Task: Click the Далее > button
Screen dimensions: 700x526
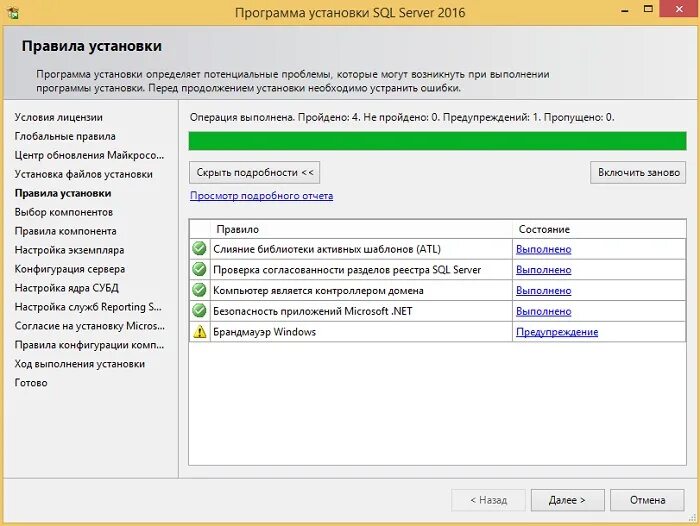Action: pyautogui.click(x=567, y=500)
